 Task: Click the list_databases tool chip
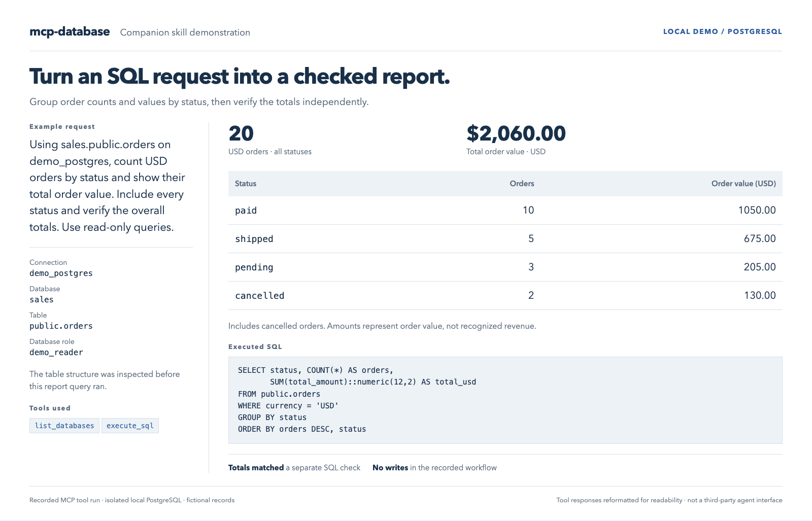point(64,426)
